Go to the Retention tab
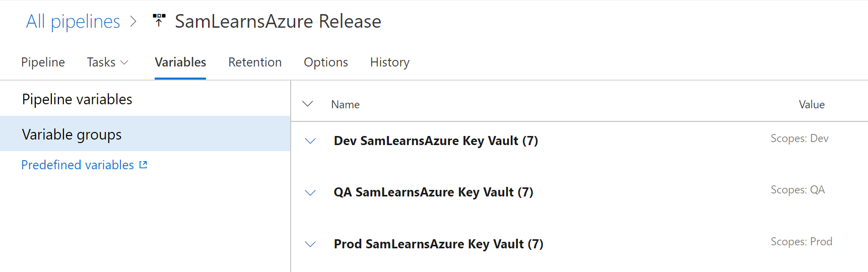Screen dimensions: 868x272 [255, 62]
